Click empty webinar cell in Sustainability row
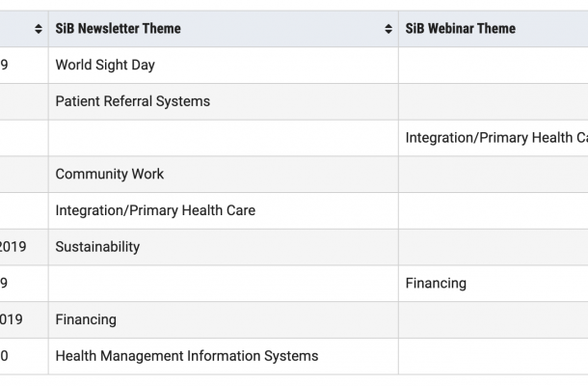Screen dimensions: 588x386 494,247
